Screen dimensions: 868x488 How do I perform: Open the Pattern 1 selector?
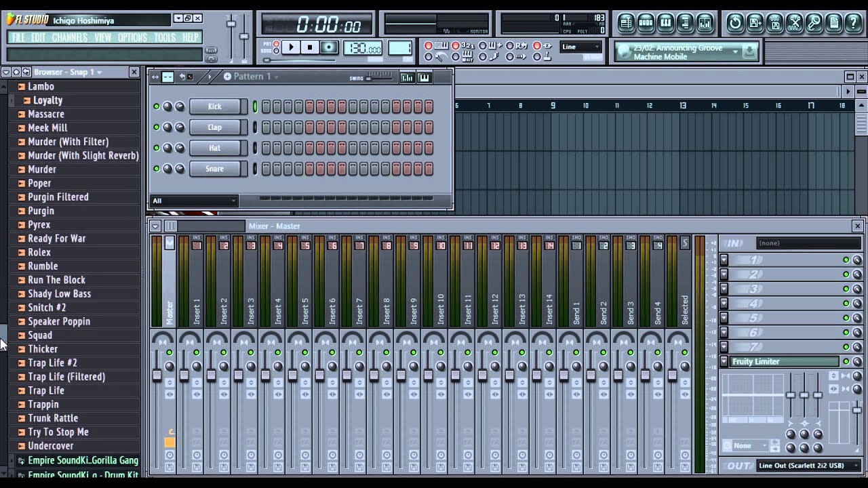(x=251, y=77)
